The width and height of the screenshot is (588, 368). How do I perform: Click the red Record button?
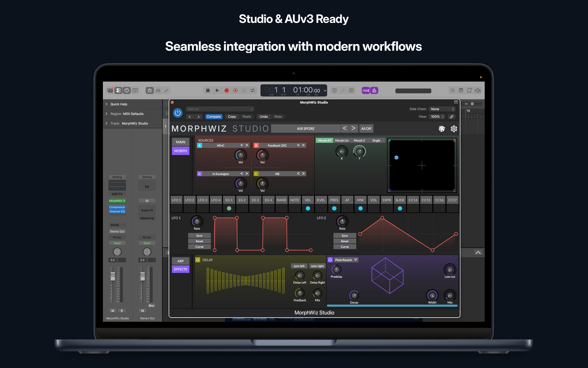click(226, 90)
